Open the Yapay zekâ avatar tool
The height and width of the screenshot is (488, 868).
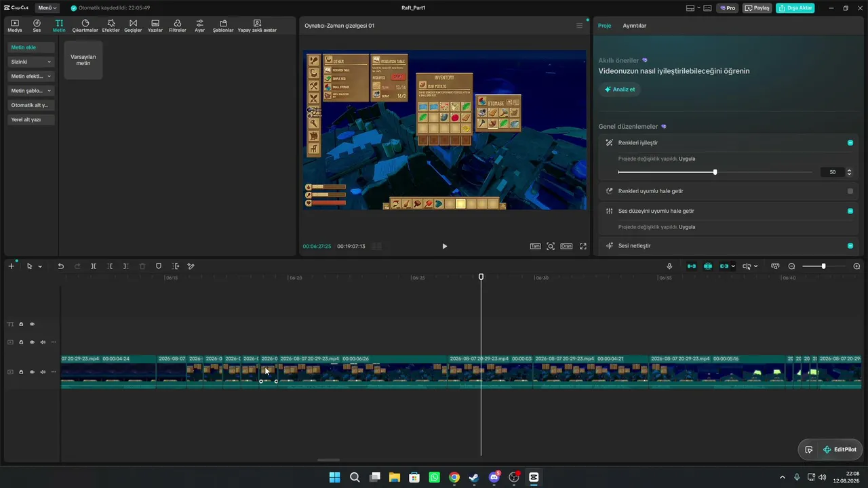click(x=257, y=26)
